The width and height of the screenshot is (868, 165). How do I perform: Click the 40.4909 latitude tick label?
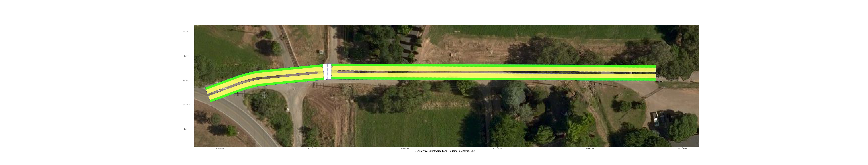click(186, 129)
